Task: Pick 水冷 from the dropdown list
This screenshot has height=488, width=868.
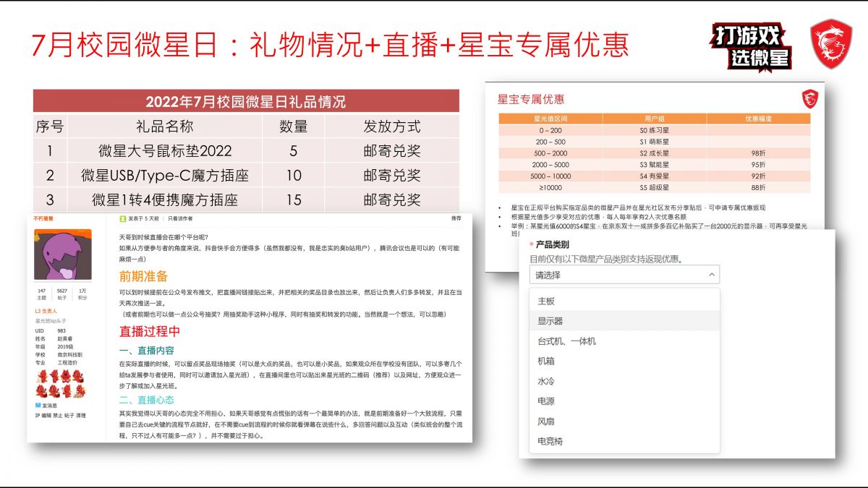Action: pos(624,381)
